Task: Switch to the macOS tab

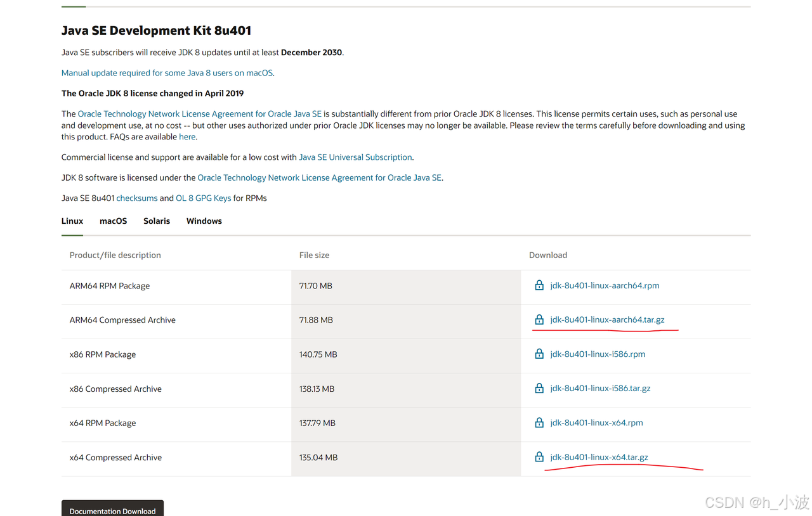Action: click(x=114, y=221)
